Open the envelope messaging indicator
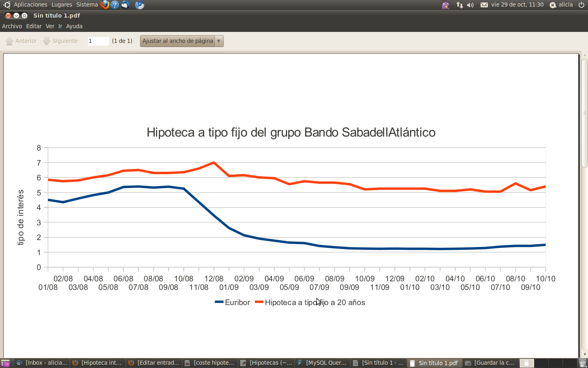The image size is (588, 368). click(x=484, y=5)
